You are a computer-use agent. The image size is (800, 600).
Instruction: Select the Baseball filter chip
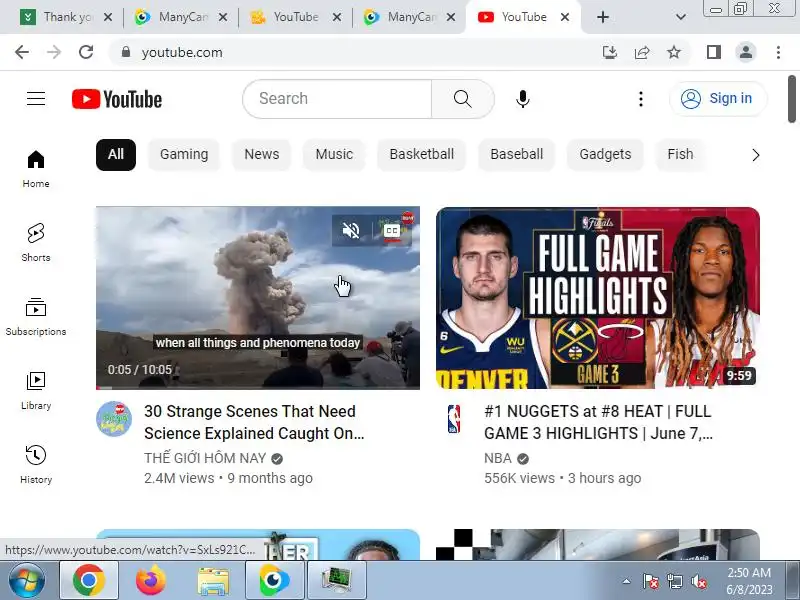point(516,155)
